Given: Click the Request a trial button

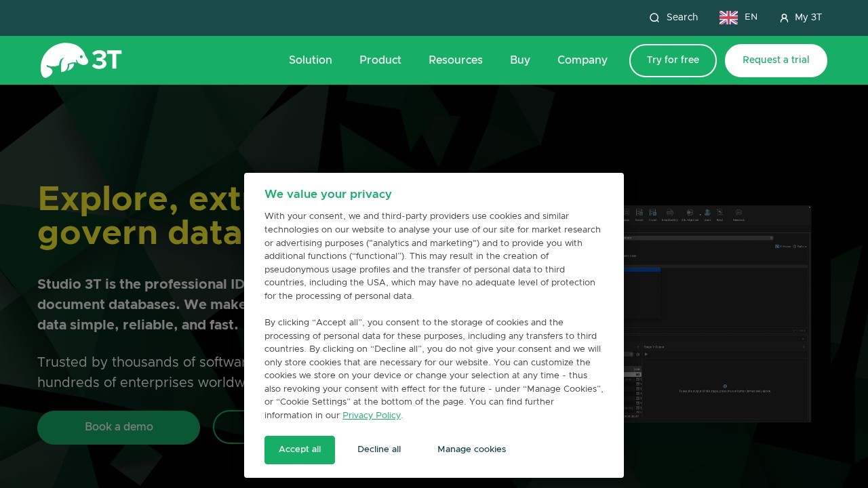Looking at the screenshot, I should point(775,60).
